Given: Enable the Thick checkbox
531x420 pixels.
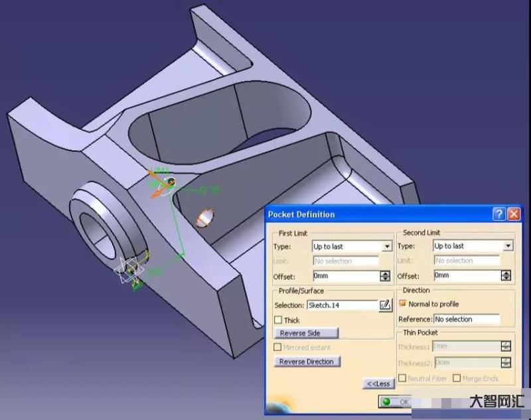Looking at the screenshot, I should point(278,320).
